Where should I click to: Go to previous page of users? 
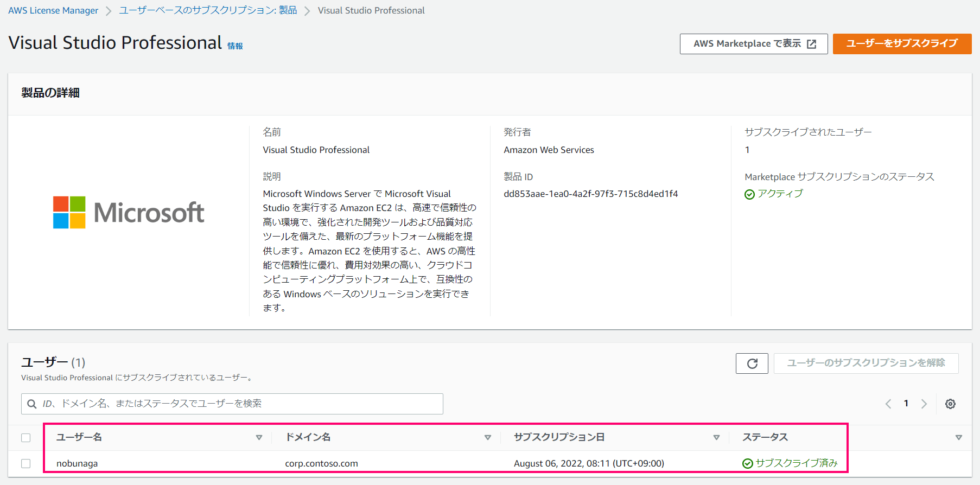pyautogui.click(x=888, y=404)
